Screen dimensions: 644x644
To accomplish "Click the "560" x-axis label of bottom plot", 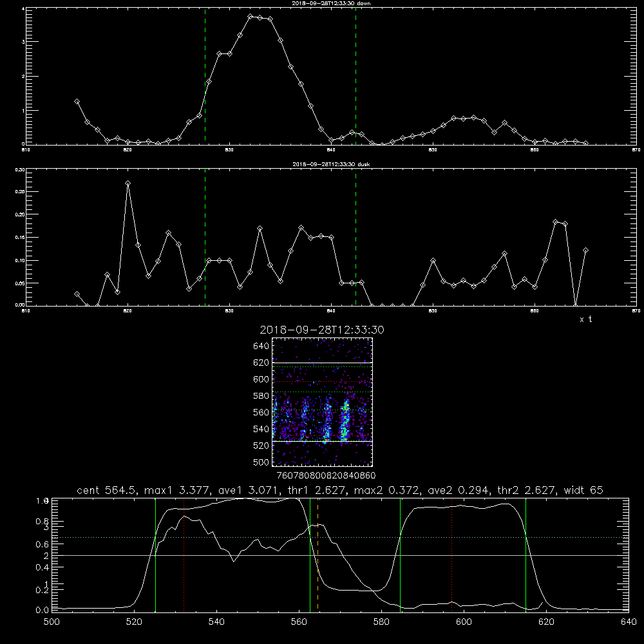I will click(x=299, y=622).
